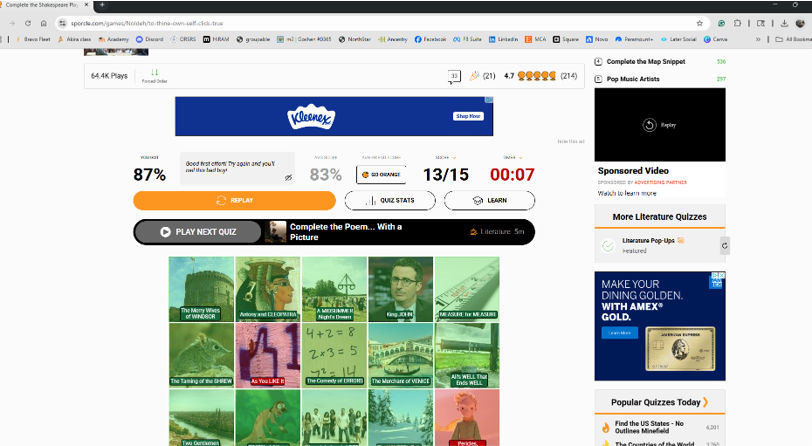Viewport: 812px width, 446px height.
Task: Open more Popular Quizzes Today chevron
Action: [705, 402]
